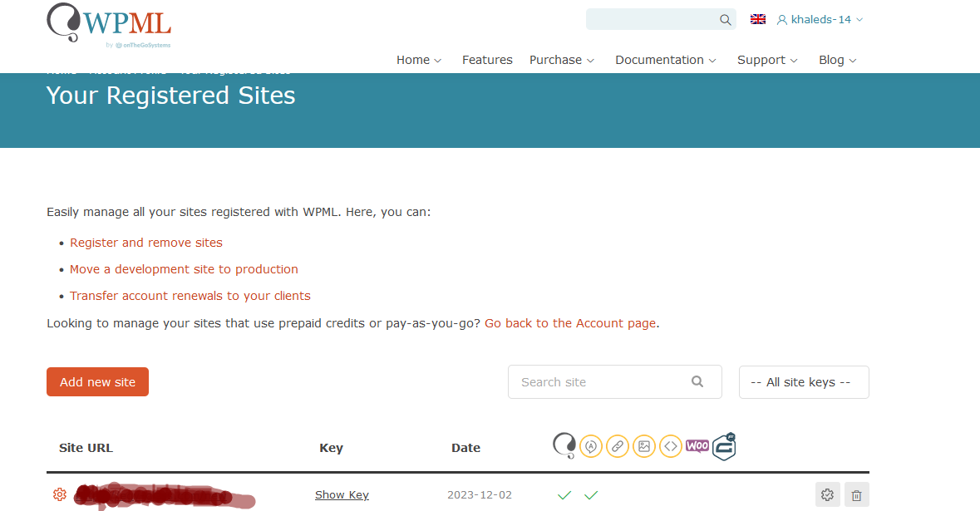980x511 pixels.
Task: Click the Key column header
Action: 332,448
